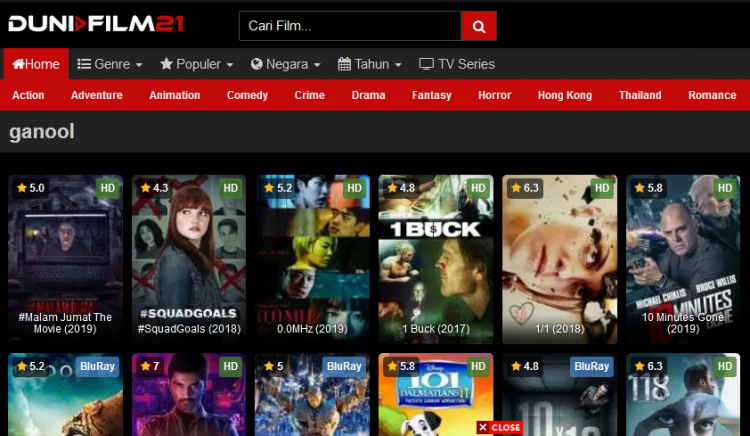Open the 1 Buck (2017) movie poster
This screenshot has width=750, height=436.
coord(436,259)
